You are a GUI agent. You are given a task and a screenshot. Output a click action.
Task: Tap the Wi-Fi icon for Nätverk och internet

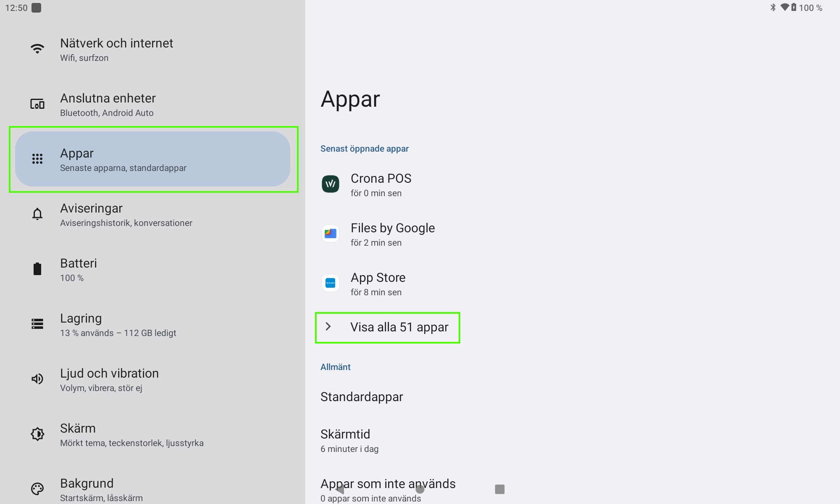(37, 49)
